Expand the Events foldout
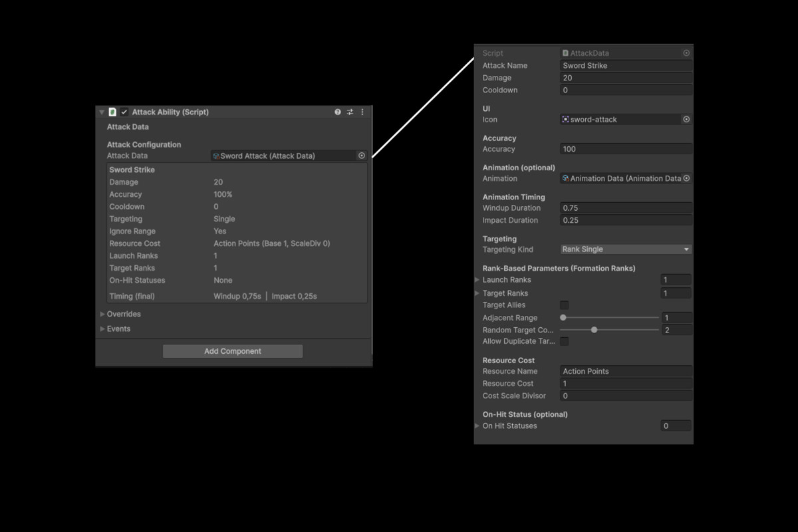Viewport: 798px width, 532px height. tap(101, 328)
